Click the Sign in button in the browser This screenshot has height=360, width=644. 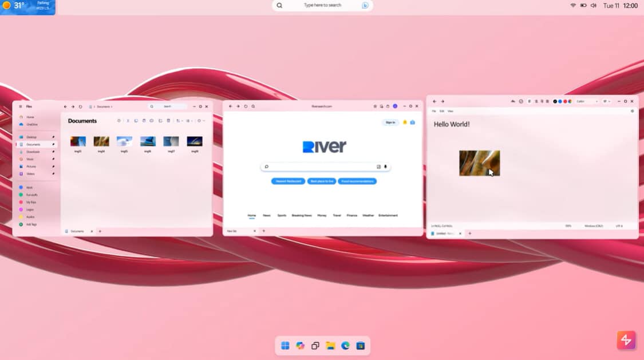pos(390,122)
